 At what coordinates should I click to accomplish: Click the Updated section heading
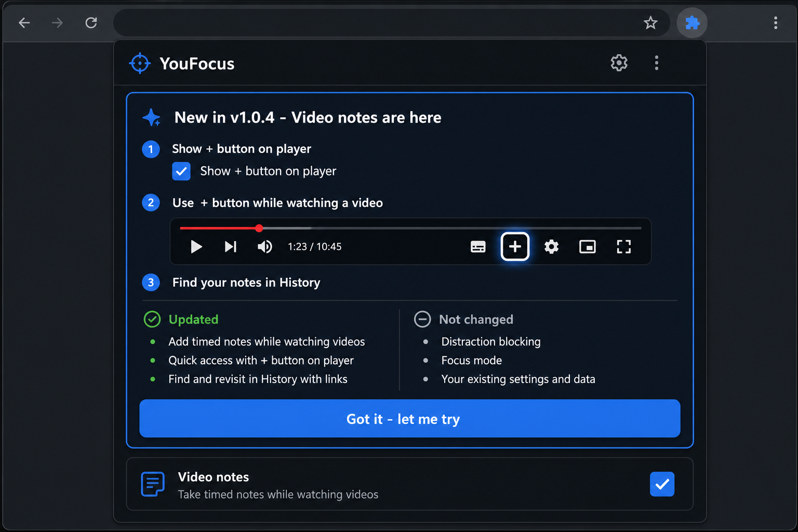(x=193, y=320)
